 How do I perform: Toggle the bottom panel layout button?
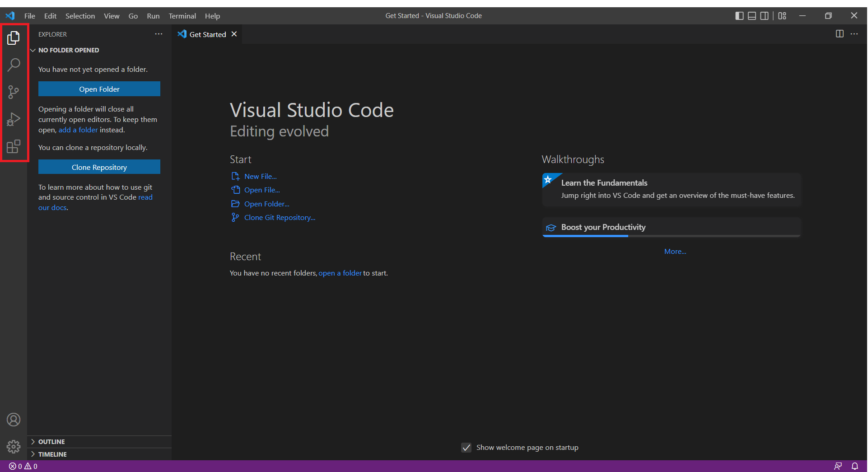point(752,16)
